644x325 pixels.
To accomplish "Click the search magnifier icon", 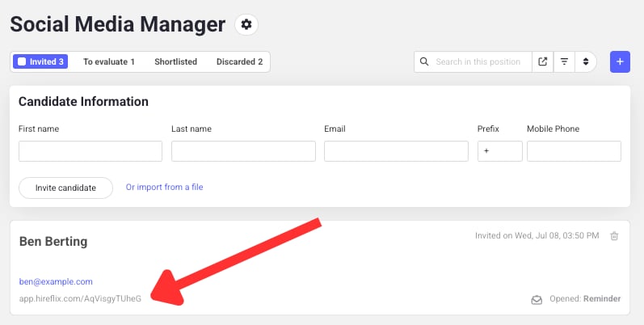I will pyautogui.click(x=424, y=61).
